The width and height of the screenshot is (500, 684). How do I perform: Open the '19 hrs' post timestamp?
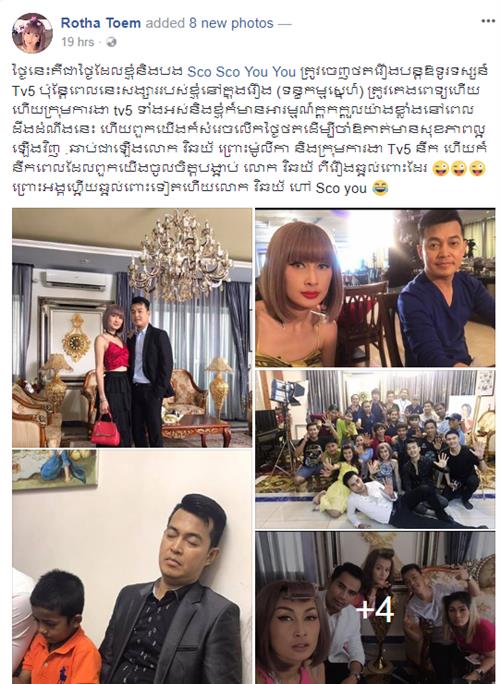click(78, 42)
